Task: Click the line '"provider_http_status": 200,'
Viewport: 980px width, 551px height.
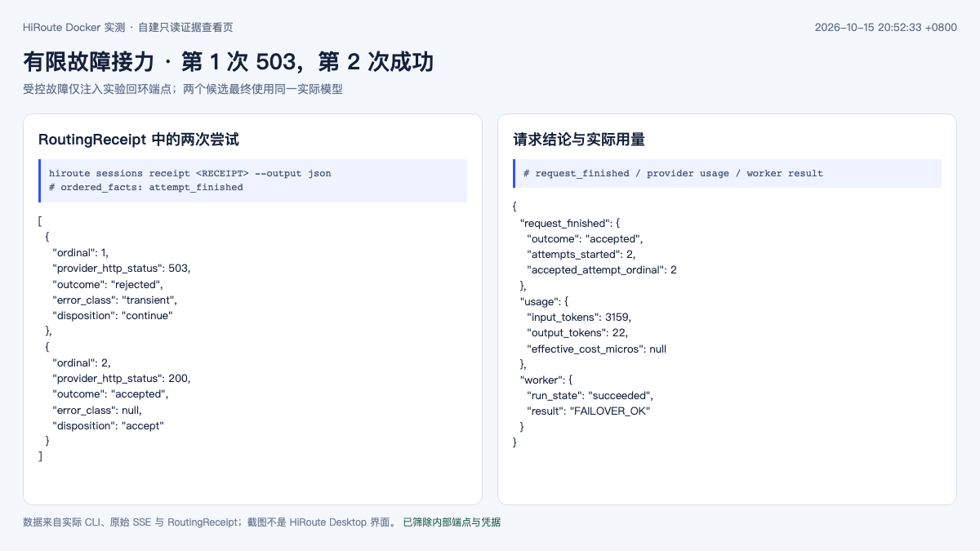Action: (x=121, y=378)
